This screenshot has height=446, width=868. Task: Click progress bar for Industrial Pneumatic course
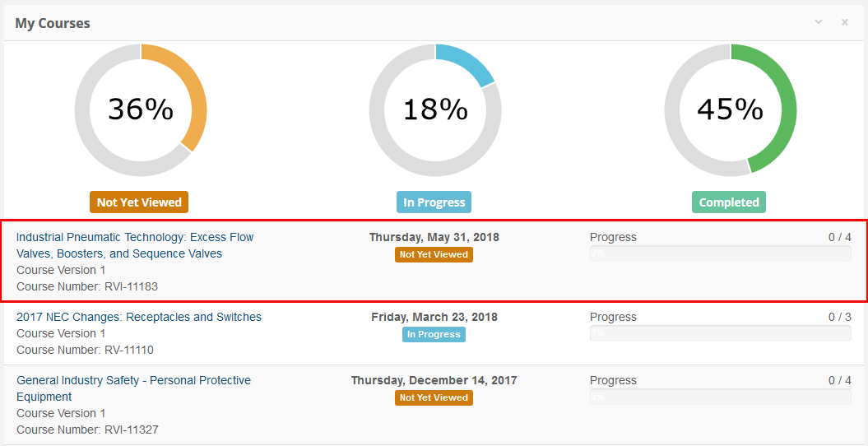pos(720,253)
